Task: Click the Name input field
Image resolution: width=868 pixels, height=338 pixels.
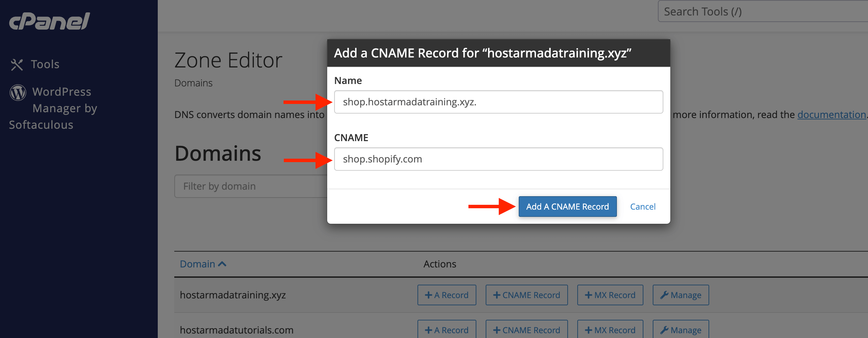Action: [498, 102]
